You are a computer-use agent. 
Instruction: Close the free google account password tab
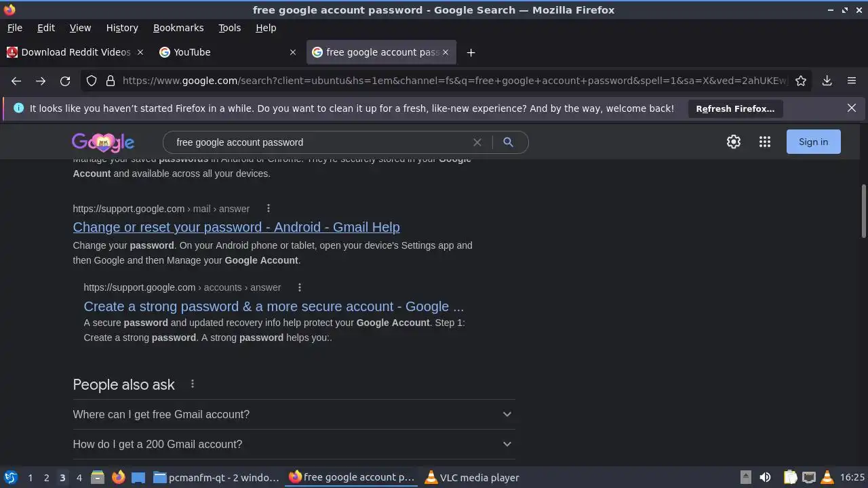point(446,52)
